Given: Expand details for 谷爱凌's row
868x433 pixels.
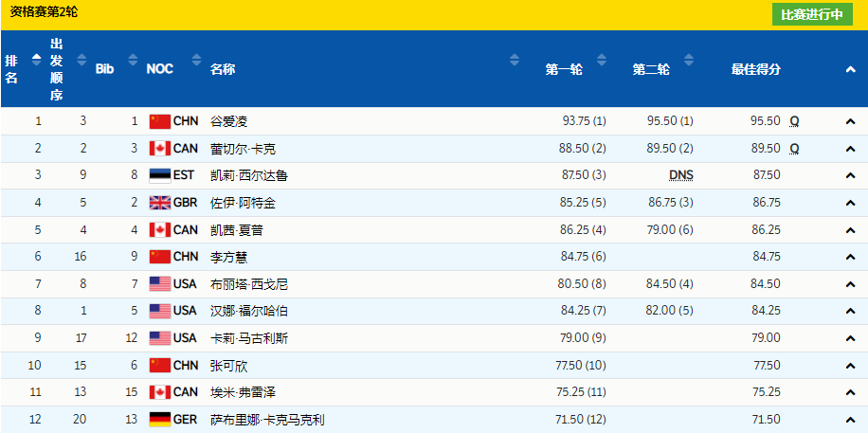Looking at the screenshot, I should tap(851, 121).
